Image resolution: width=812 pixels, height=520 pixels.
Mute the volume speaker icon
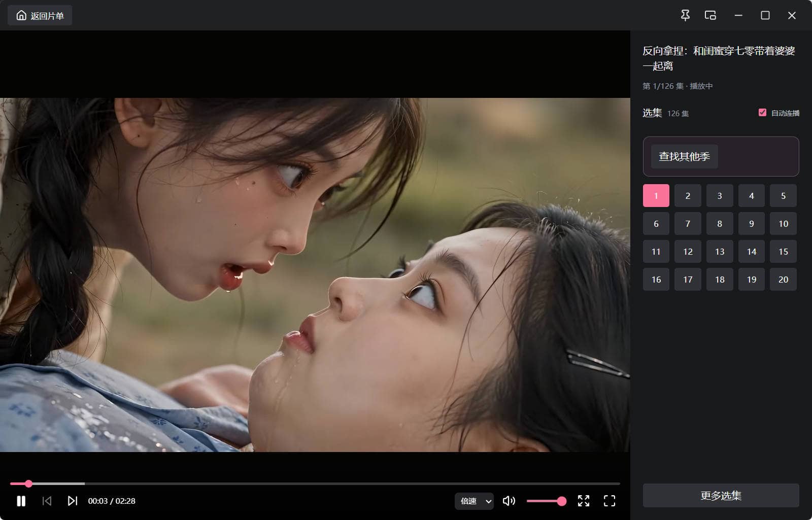click(509, 501)
